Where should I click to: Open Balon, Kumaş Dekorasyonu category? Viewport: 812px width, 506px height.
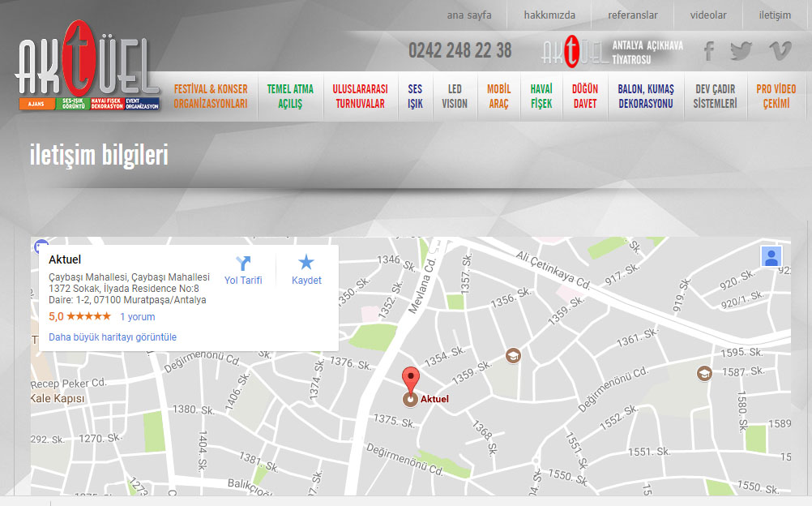tap(646, 96)
